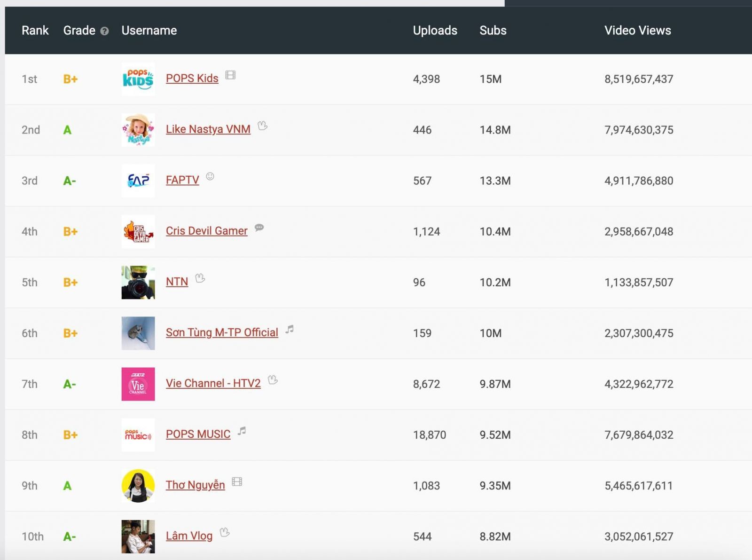Click the FAPTV channel logo thumbnail

pyautogui.click(x=138, y=181)
